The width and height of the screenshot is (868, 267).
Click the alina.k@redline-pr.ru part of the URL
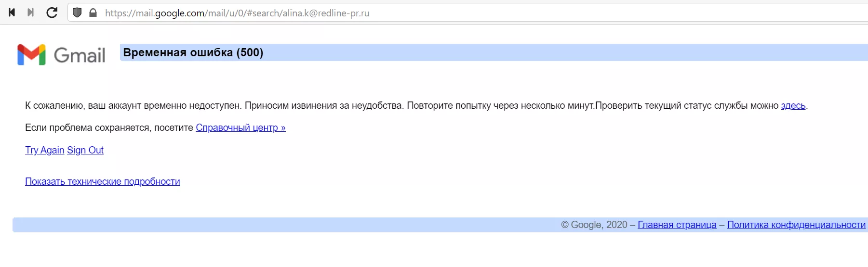326,13
